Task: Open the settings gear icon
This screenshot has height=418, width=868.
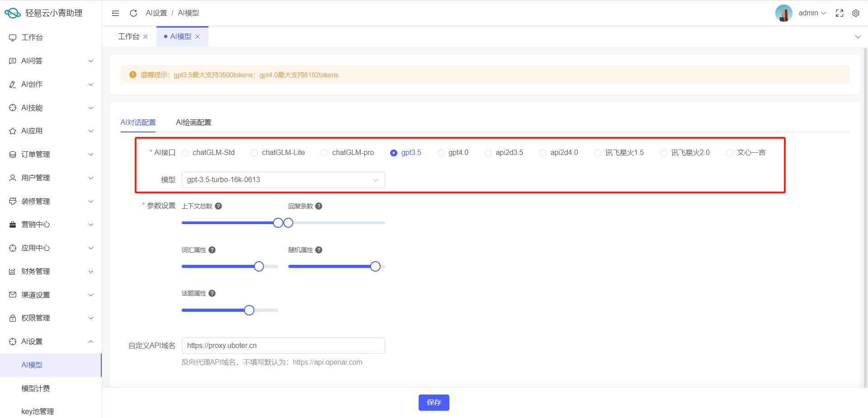Action: point(856,13)
